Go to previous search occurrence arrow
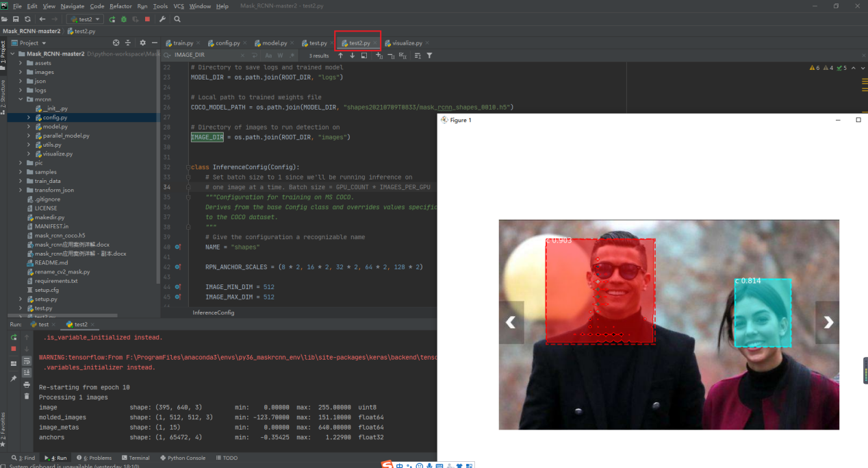Screen dimensions: 868x468 coord(340,55)
